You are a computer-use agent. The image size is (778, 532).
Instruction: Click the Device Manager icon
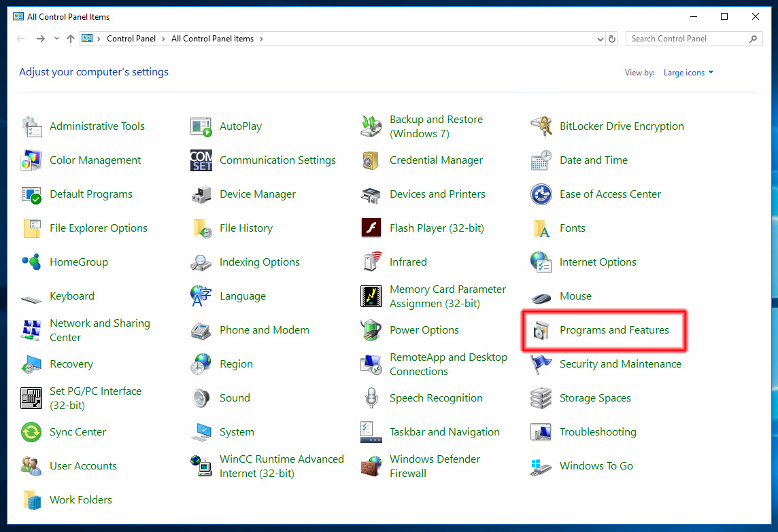(x=201, y=194)
